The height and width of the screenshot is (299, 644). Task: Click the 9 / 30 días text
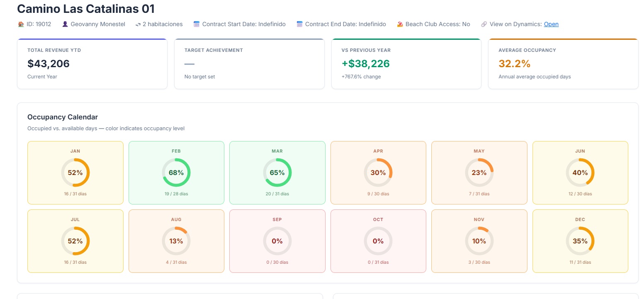(x=378, y=194)
